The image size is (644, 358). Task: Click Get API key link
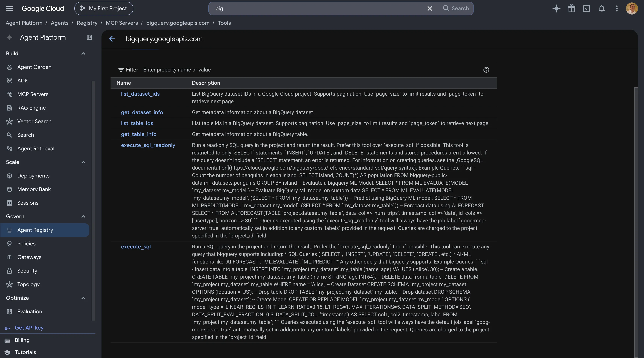[x=29, y=328]
